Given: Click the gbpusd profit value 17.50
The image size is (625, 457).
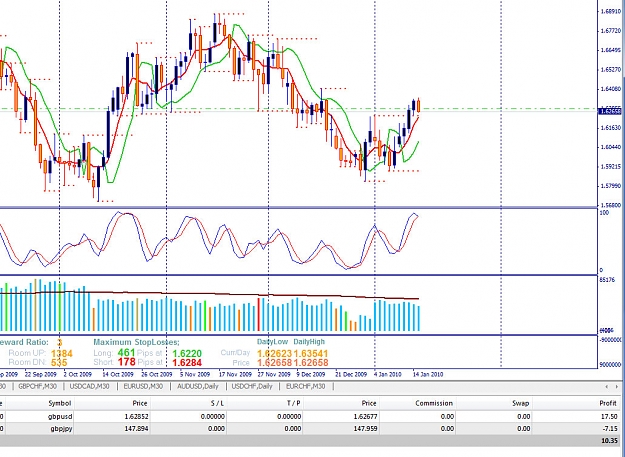Looking at the screenshot, I should click(609, 416).
